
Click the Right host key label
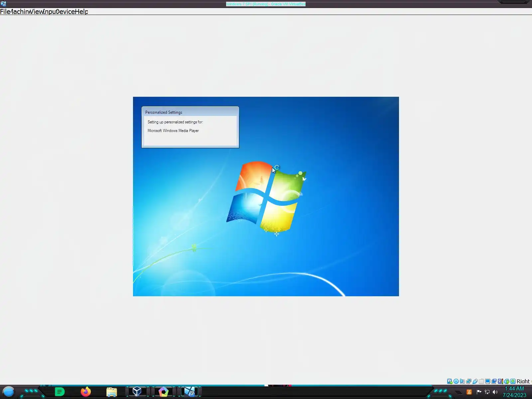coord(523,381)
